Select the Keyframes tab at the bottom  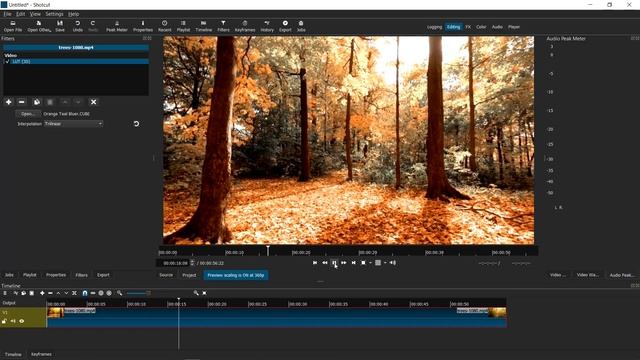point(41,354)
